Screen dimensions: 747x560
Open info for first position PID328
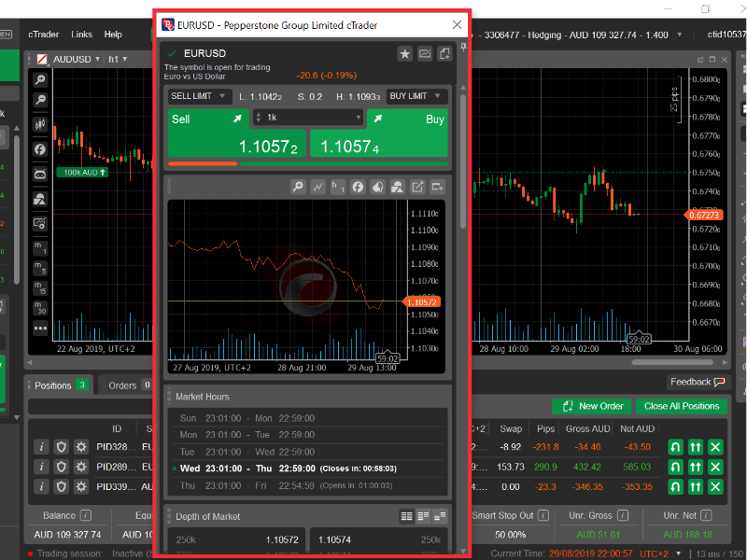pyautogui.click(x=41, y=447)
